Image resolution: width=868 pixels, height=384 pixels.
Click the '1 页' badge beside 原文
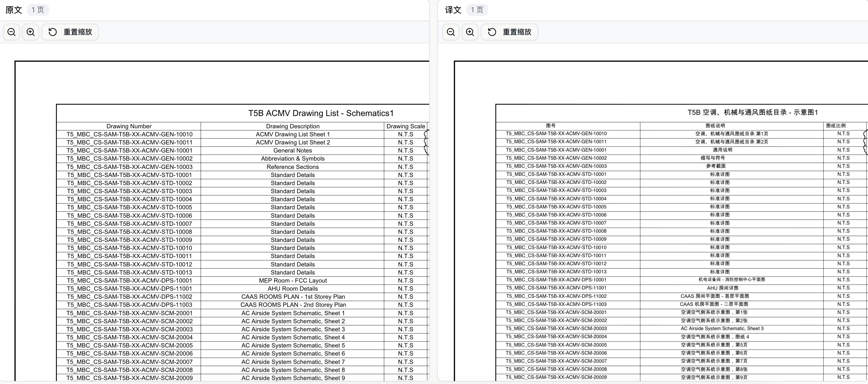38,10
